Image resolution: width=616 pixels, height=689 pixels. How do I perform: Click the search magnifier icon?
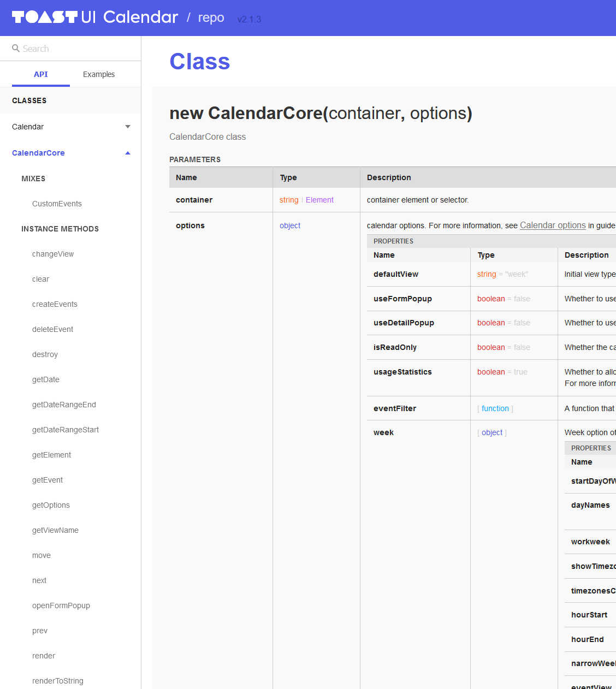[17, 48]
